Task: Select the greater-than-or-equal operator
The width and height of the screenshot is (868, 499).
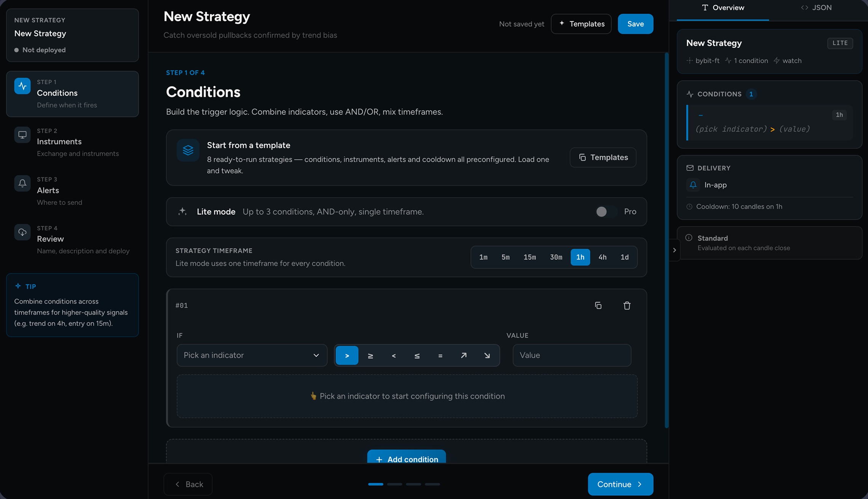Action: click(x=370, y=355)
